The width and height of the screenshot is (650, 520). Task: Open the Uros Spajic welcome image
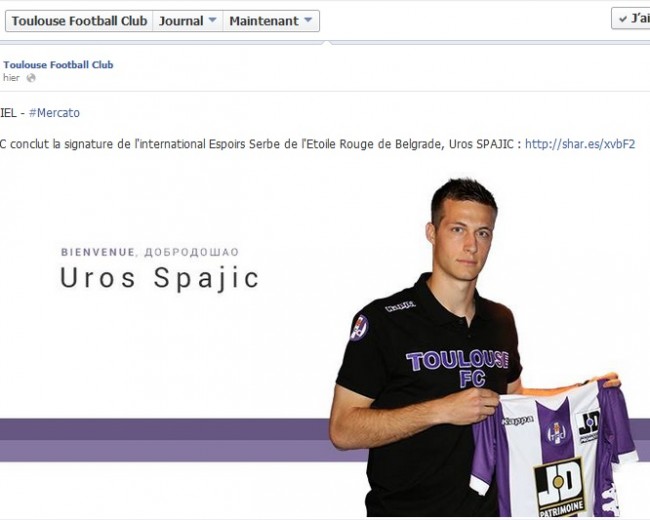325,340
